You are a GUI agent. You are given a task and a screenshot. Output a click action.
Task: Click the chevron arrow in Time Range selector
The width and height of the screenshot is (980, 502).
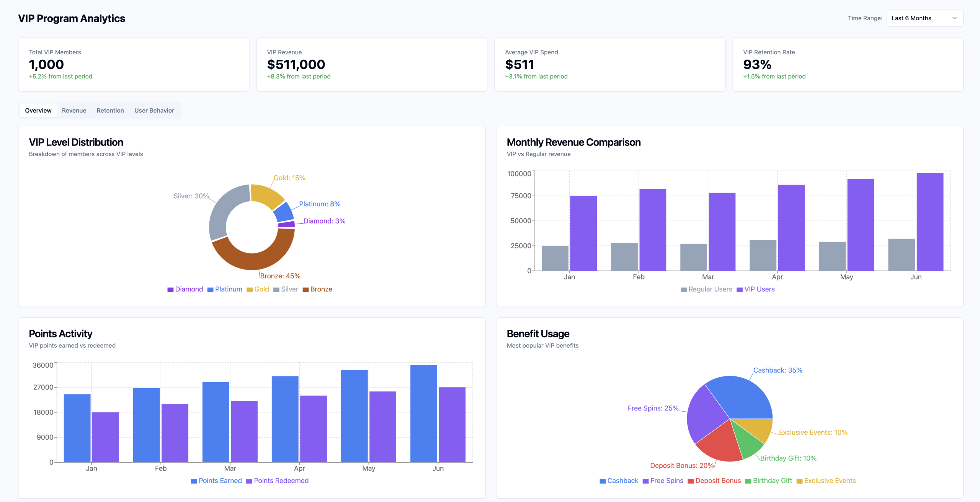click(x=954, y=18)
